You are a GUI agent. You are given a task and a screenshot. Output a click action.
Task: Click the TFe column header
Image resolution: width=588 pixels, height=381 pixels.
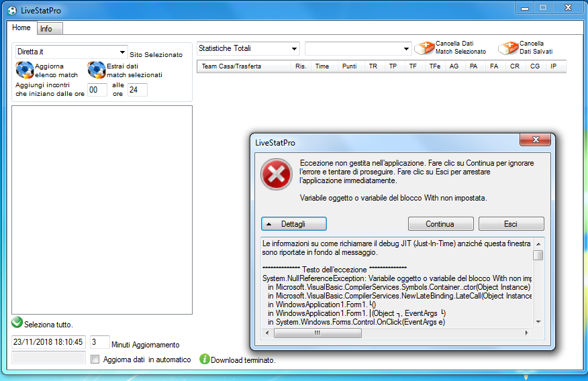tap(435, 66)
